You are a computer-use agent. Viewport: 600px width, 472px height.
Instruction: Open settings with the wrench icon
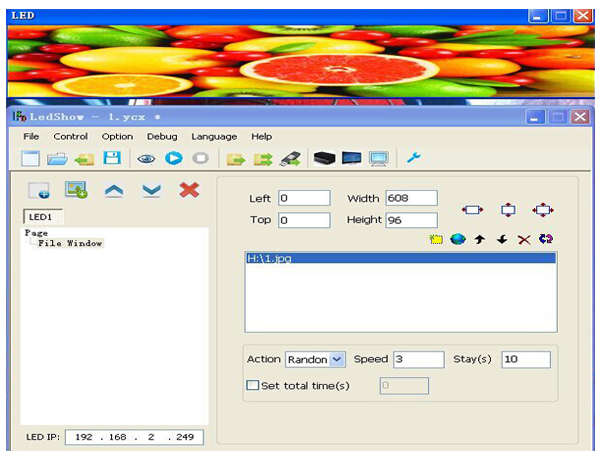click(412, 157)
